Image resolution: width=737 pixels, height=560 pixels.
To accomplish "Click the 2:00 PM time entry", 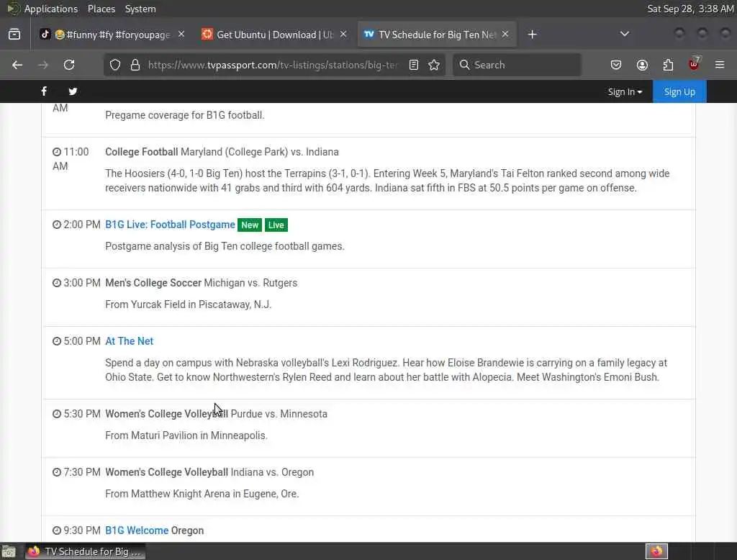I will click(x=76, y=225).
